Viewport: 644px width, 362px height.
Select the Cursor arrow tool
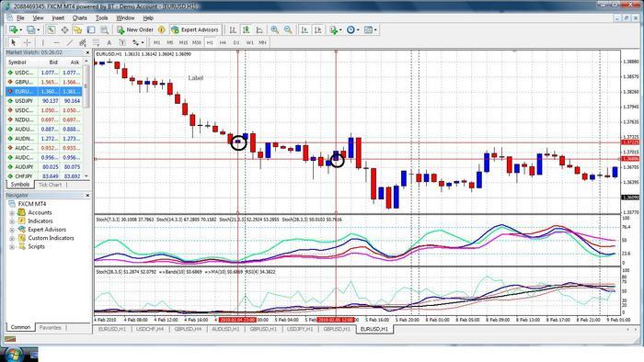pos(14,42)
